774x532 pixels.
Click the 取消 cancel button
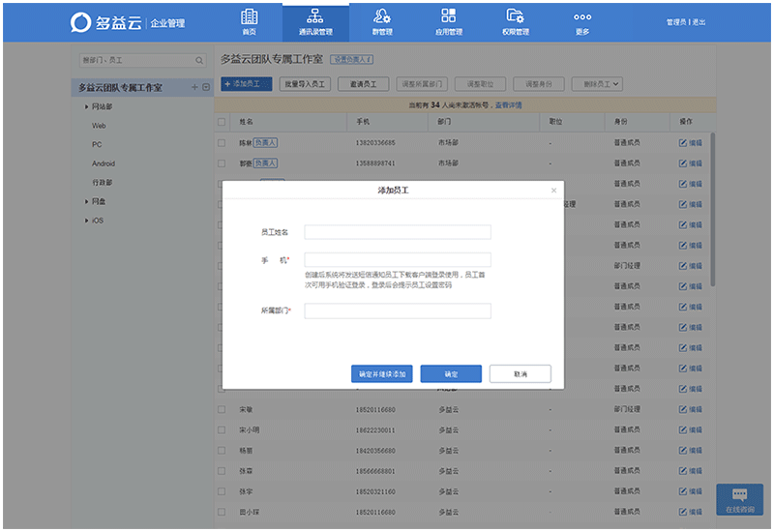(521, 374)
